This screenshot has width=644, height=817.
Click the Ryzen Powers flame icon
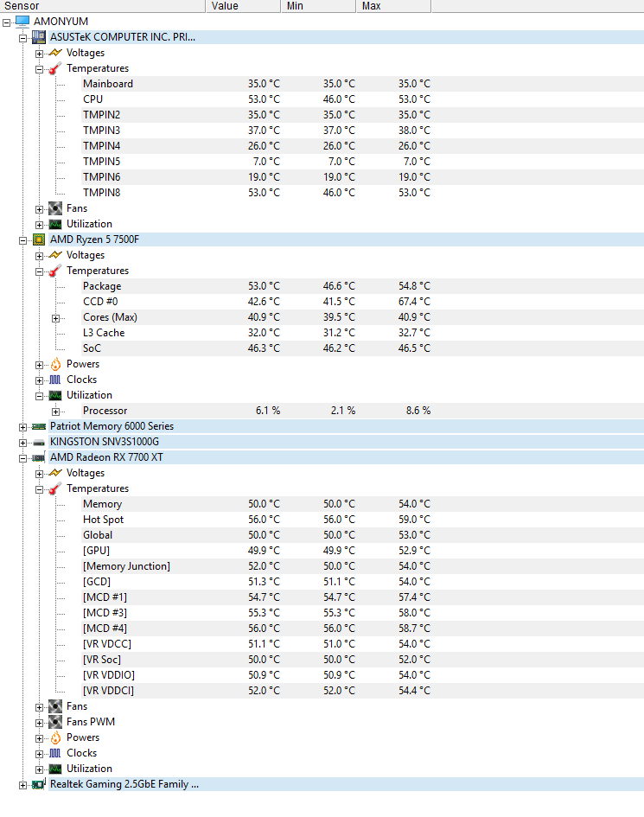pyautogui.click(x=55, y=364)
